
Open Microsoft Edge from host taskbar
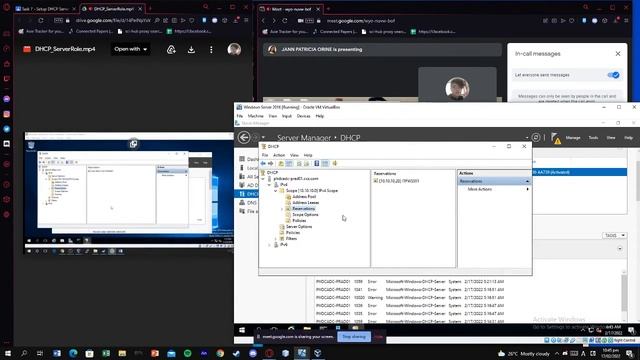pyautogui.click(x=73, y=353)
